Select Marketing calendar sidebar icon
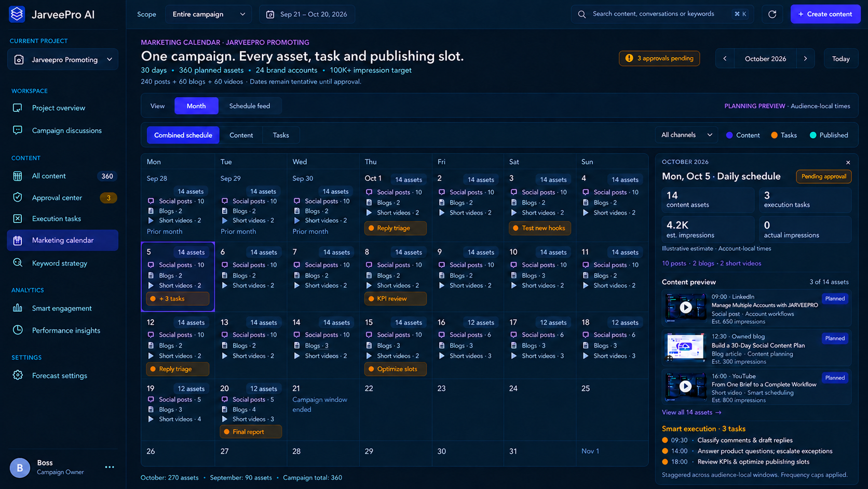868x489 pixels. click(18, 240)
